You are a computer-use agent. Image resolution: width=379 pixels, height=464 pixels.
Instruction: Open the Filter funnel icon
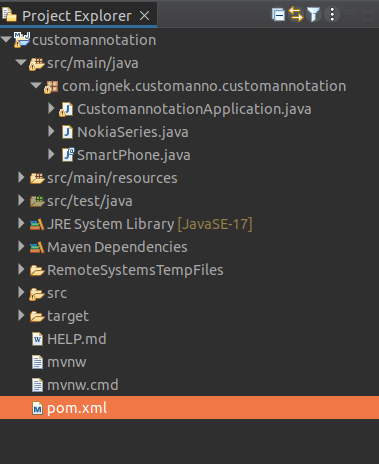click(x=313, y=15)
